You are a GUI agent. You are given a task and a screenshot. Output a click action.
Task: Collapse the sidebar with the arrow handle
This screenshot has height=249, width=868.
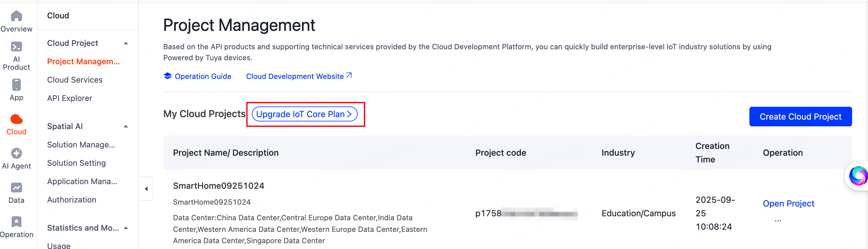tap(146, 189)
